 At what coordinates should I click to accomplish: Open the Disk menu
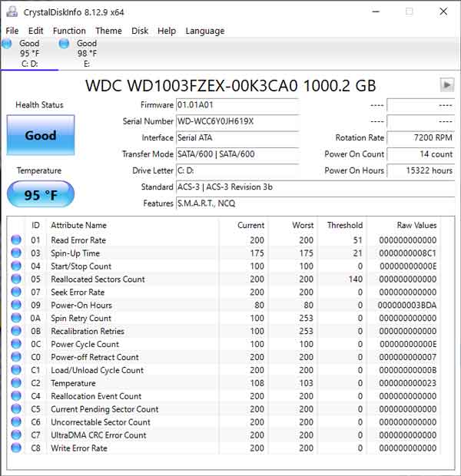coord(140,31)
